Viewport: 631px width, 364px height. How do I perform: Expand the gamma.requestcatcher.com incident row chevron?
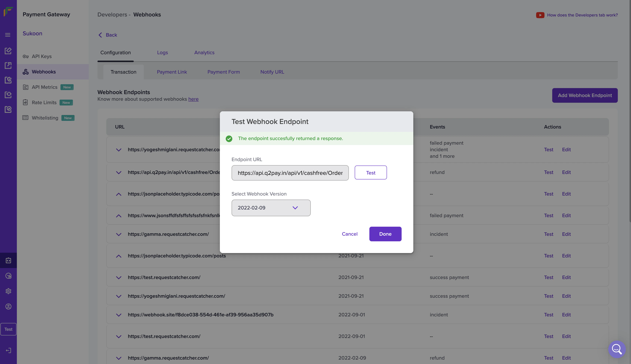click(119, 234)
